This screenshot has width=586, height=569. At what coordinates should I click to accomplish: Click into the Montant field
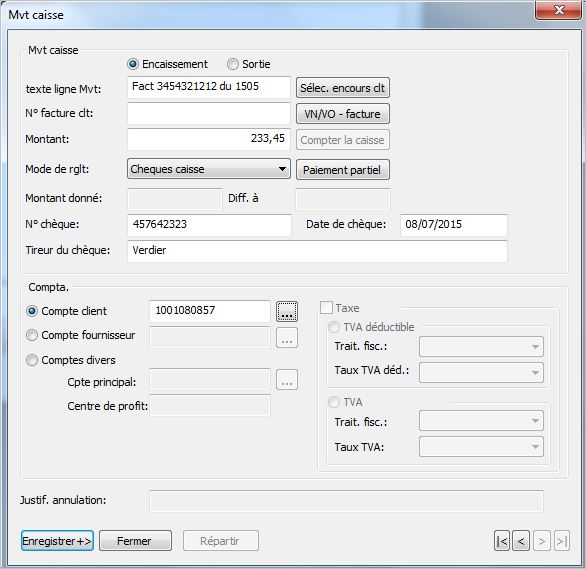point(209,139)
